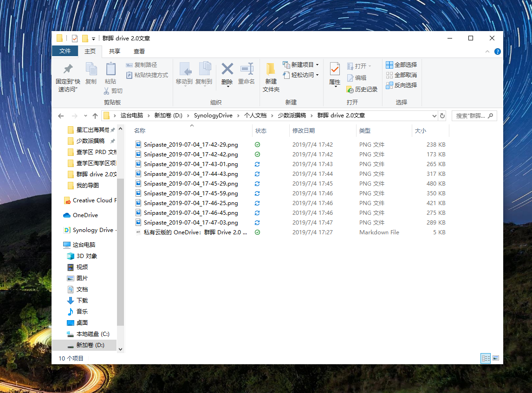Select file Snipaste_2019-07-04_17-45-29.png
This screenshot has width=532, height=393.
tap(191, 183)
